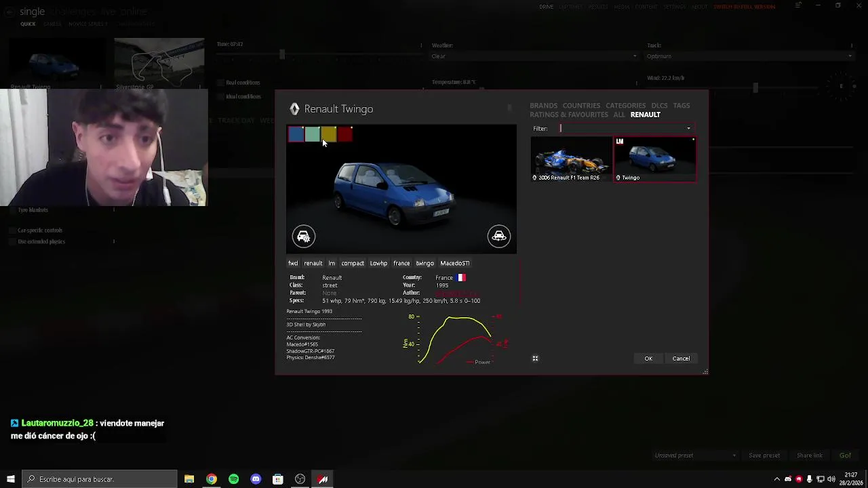This screenshot has height=488, width=868.
Task: Select the yellow skin swatch
Action: click(329, 134)
